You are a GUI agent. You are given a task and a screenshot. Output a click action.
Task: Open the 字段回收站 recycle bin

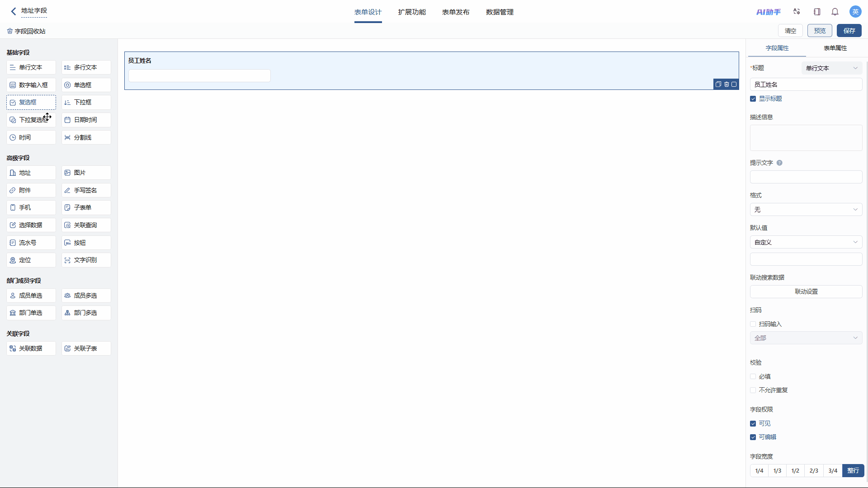[26, 31]
